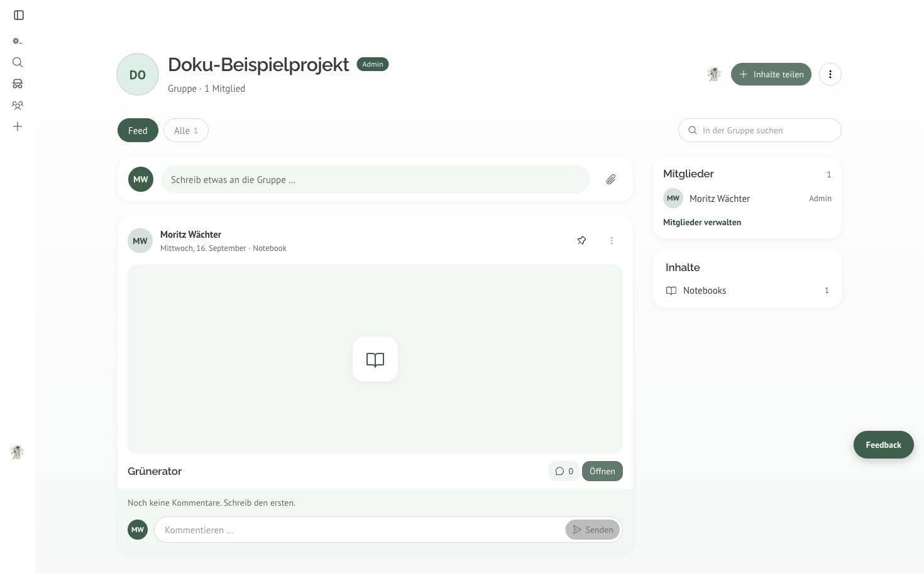924x573 pixels.
Task: Open user avatar at sidebar bottom
Action: [x=17, y=452]
